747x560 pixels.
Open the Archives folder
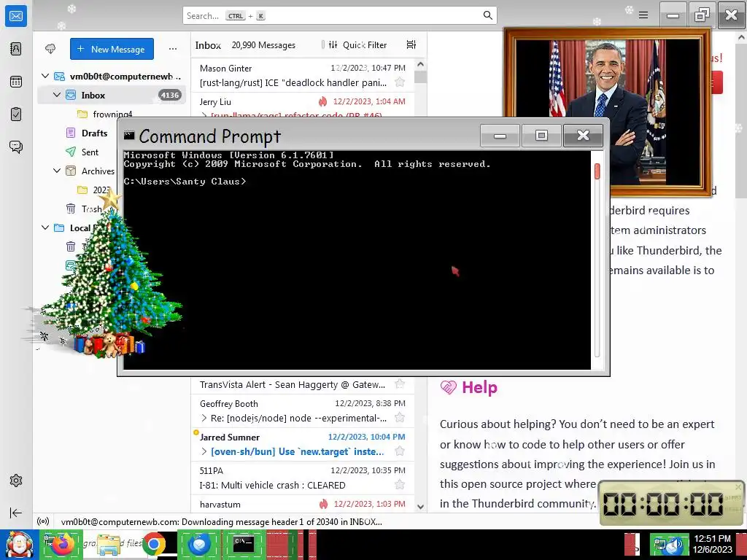[98, 171]
